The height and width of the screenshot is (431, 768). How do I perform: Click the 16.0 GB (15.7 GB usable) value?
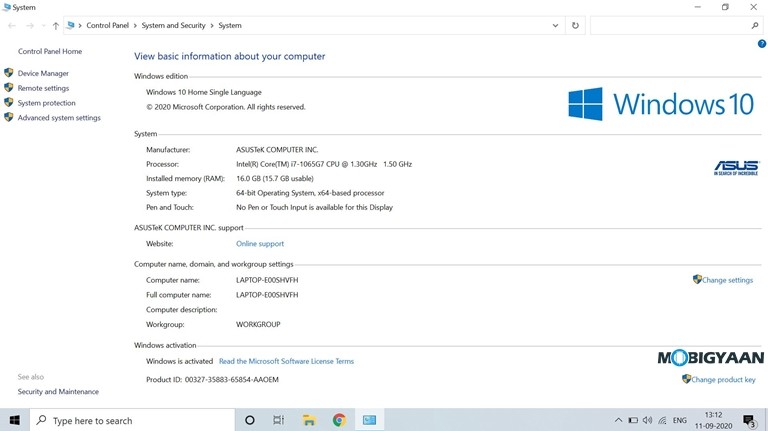[274, 178]
